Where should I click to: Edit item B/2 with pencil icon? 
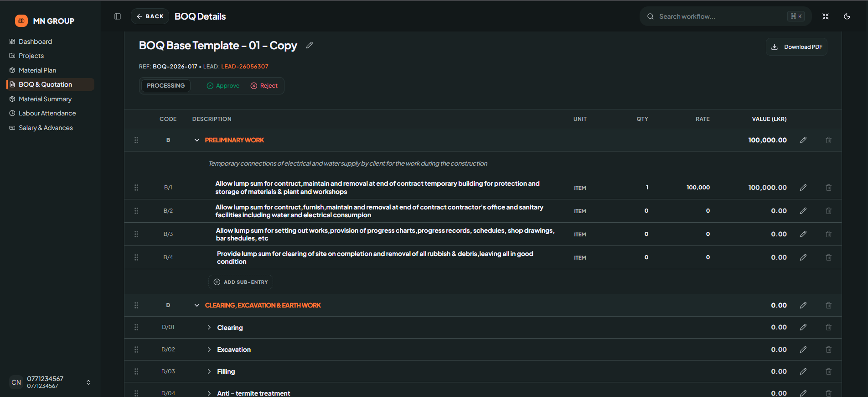click(x=803, y=211)
